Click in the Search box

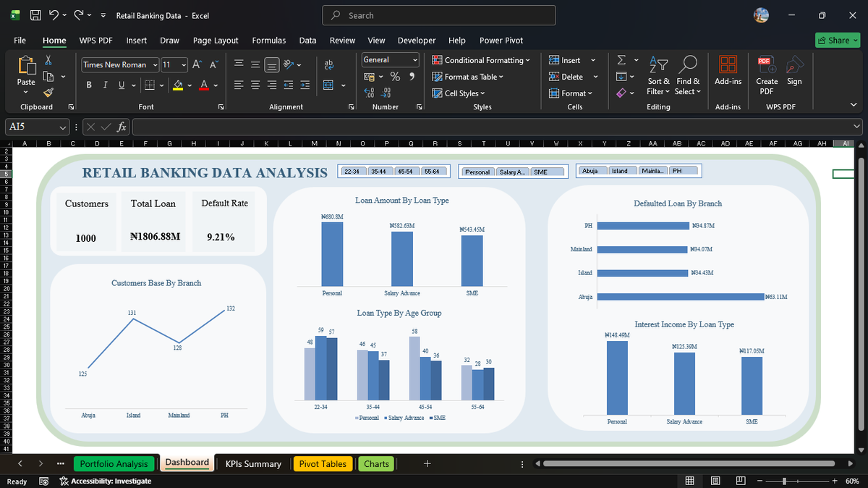tap(439, 15)
